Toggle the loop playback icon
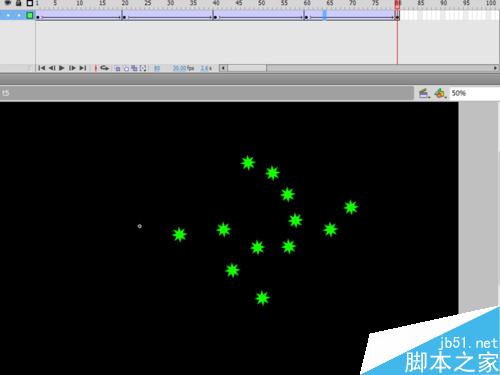The image size is (500, 375). pyautogui.click(x=105, y=68)
